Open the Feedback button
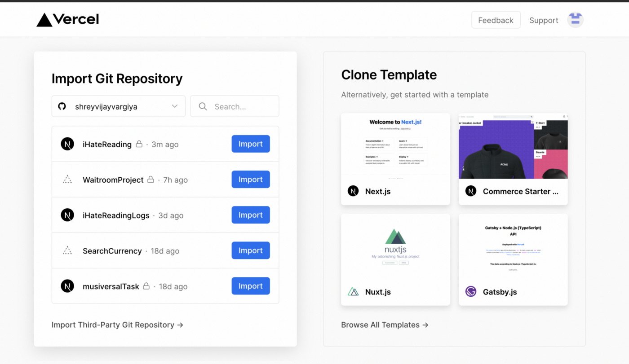This screenshot has width=629, height=364. coord(496,20)
